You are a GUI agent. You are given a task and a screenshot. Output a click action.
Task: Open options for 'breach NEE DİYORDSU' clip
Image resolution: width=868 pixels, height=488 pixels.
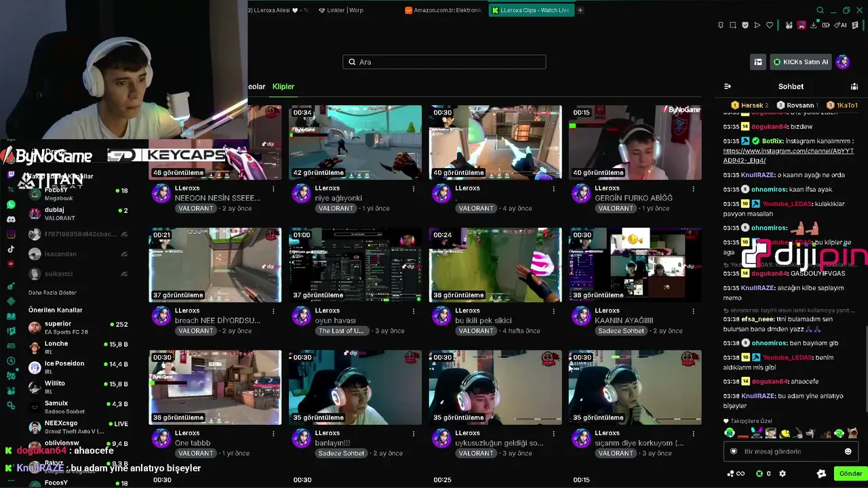pos(273,311)
